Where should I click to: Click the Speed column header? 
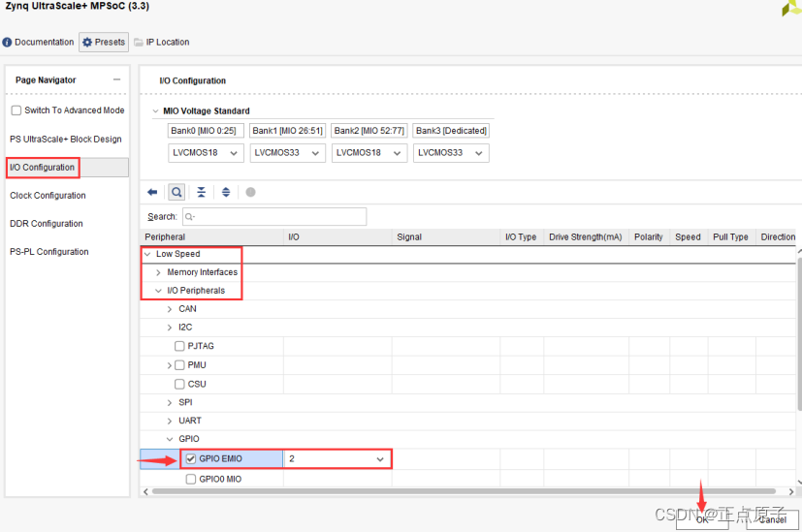689,236
